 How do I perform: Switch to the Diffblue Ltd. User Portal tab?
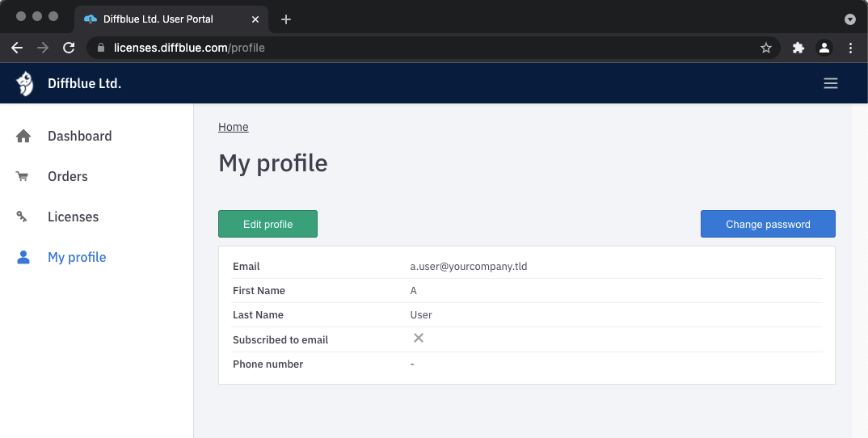click(x=158, y=19)
